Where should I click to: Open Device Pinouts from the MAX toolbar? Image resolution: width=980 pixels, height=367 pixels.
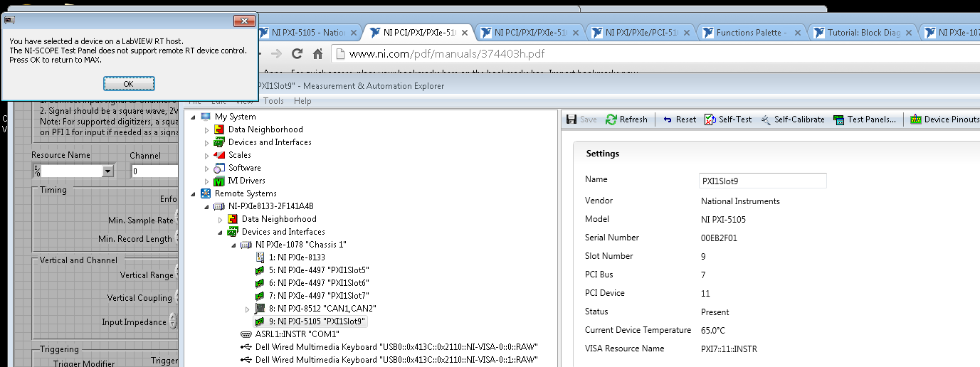pos(944,119)
